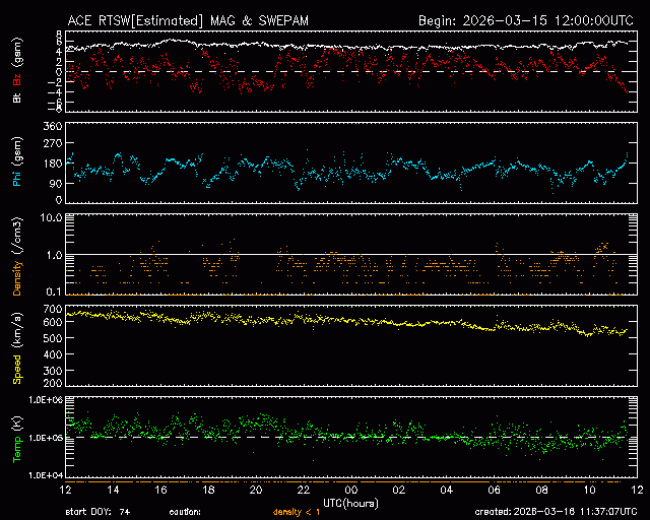The height and width of the screenshot is (520, 650).
Task: Click the '700' speed axis tick
Action: pyautogui.click(x=53, y=309)
